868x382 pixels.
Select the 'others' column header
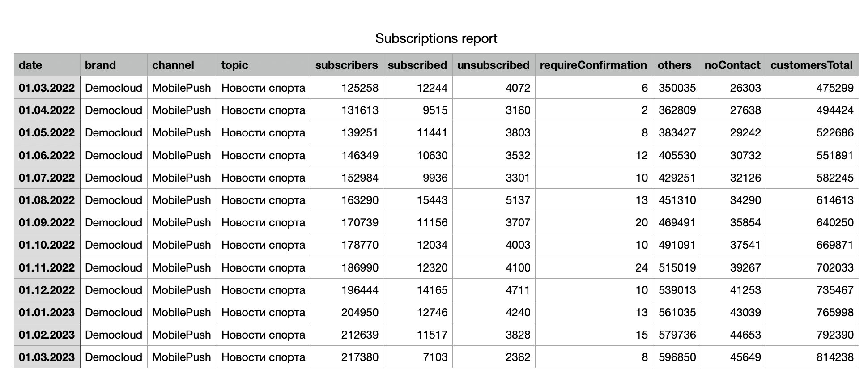(676, 65)
